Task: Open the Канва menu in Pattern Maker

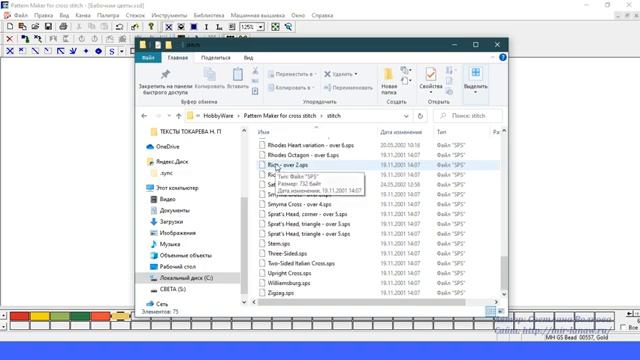Action: point(83,15)
